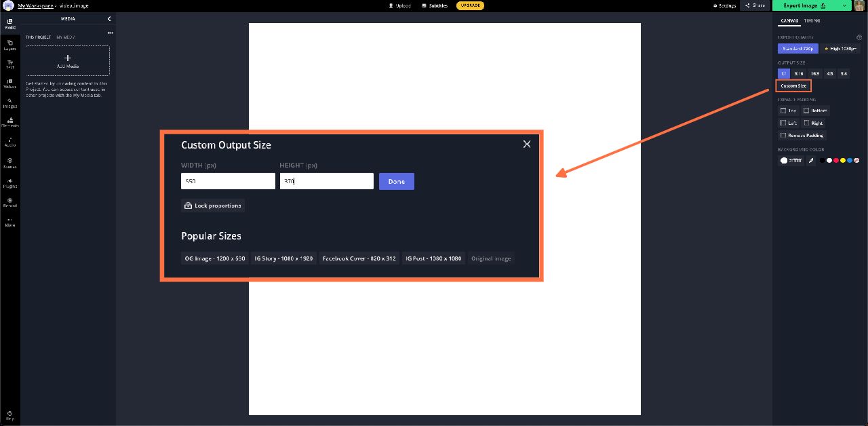
Task: Open the Audio sidebar panel
Action: tap(9, 142)
